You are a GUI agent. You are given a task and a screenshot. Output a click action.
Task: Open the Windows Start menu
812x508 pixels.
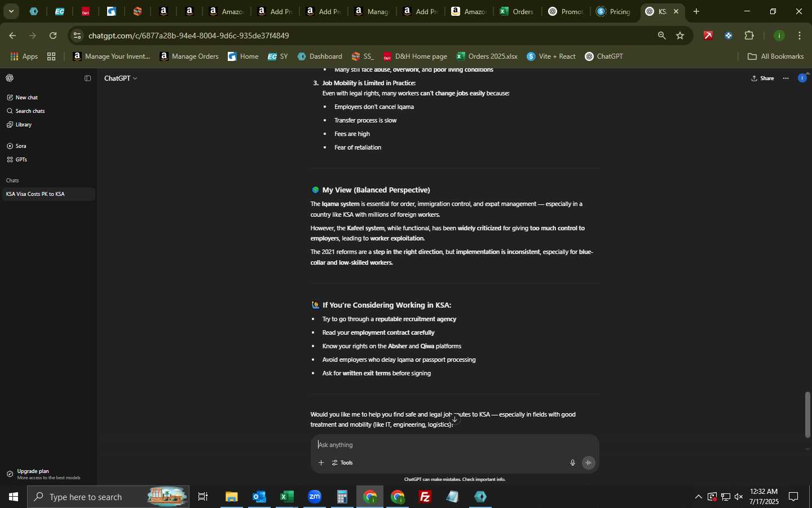coord(14,497)
